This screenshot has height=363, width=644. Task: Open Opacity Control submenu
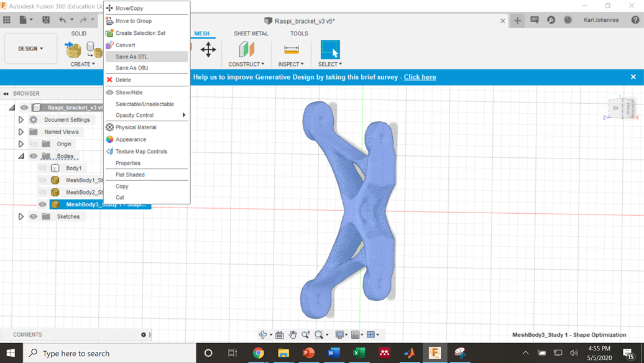tap(147, 116)
